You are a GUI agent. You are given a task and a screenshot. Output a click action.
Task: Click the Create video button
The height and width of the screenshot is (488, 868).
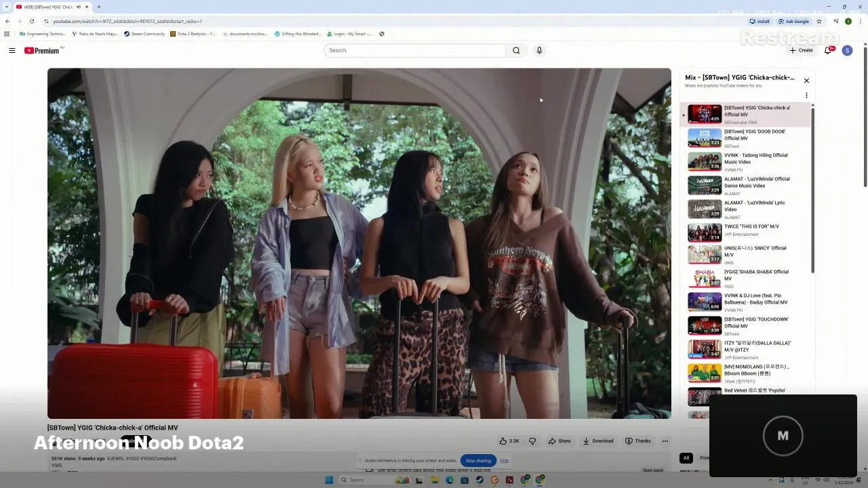pos(801,50)
